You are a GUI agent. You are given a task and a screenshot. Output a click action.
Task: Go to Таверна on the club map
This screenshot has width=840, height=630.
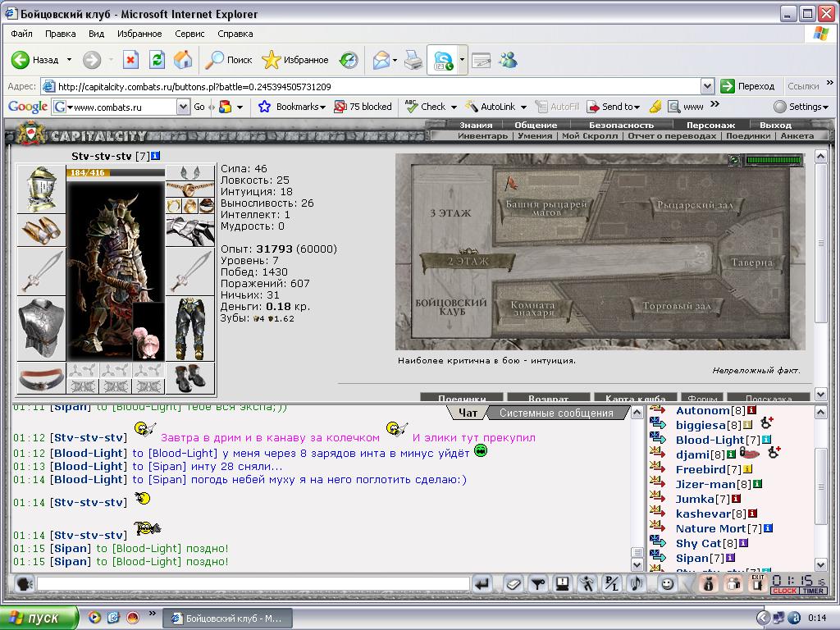[x=751, y=262]
